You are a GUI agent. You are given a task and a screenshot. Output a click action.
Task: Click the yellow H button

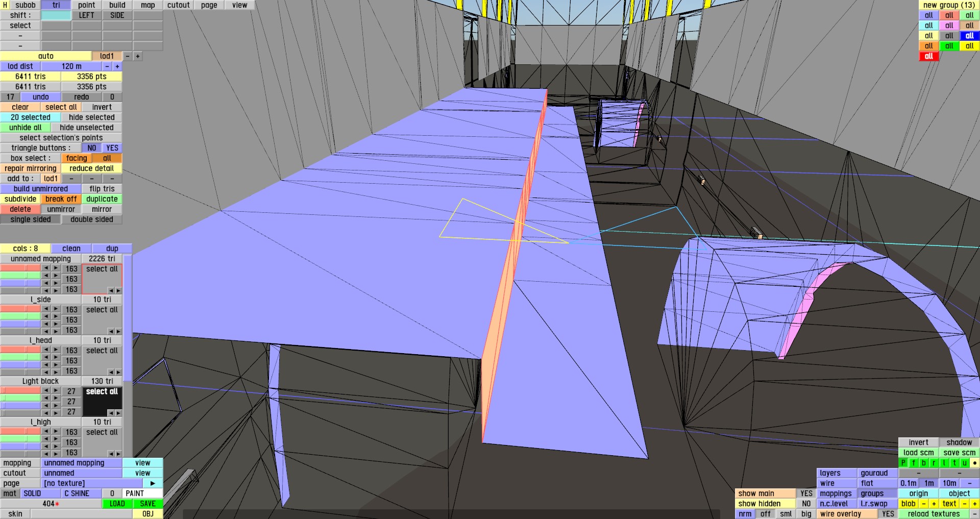coord(5,5)
